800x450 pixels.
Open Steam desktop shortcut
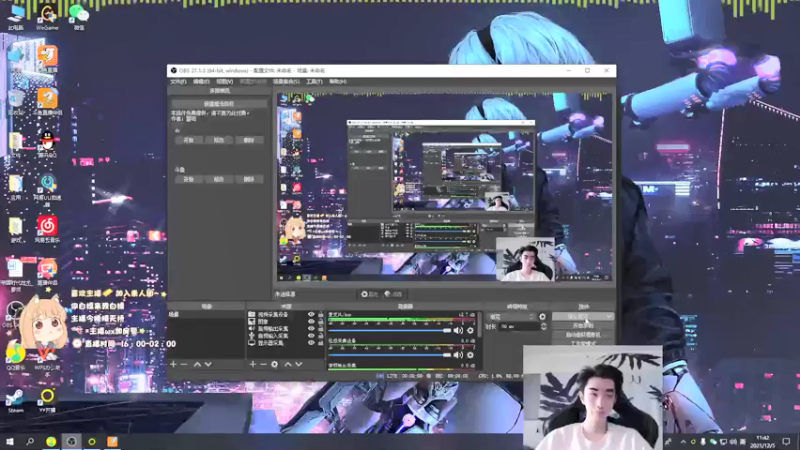pyautogui.click(x=15, y=400)
